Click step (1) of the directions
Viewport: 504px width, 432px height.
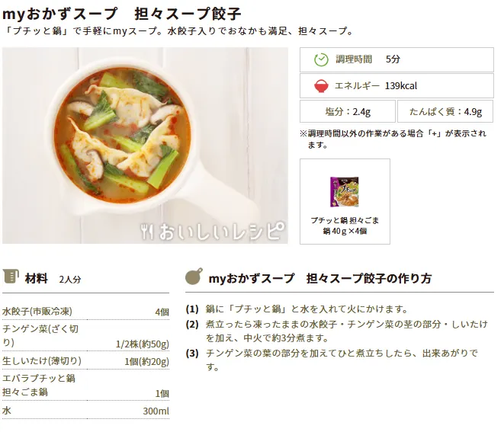[297, 309]
